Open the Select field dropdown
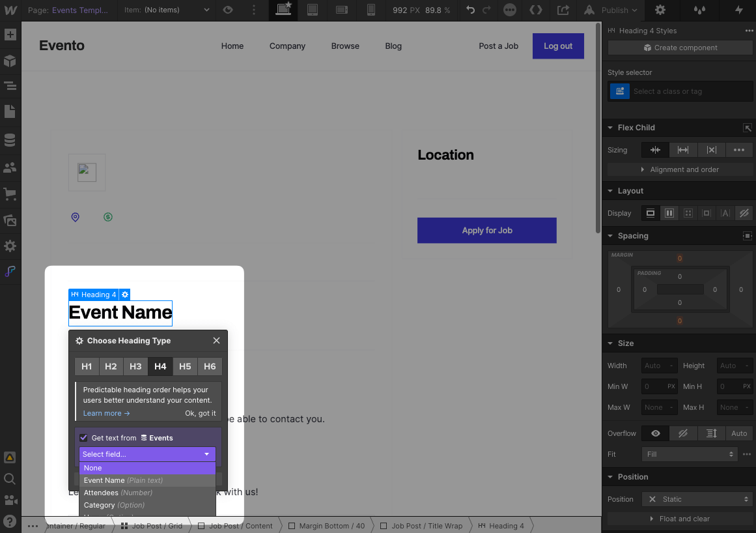The height and width of the screenshot is (533, 756). 147,454
